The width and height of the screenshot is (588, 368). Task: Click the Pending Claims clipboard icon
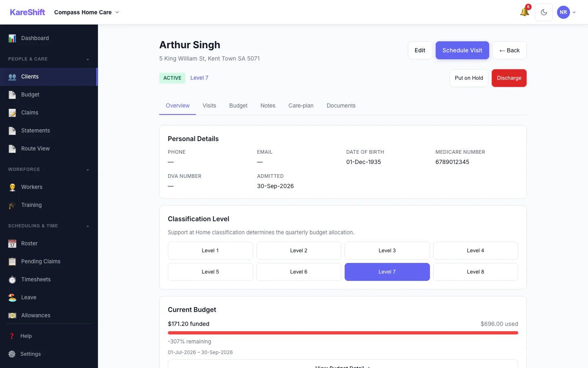point(12,262)
